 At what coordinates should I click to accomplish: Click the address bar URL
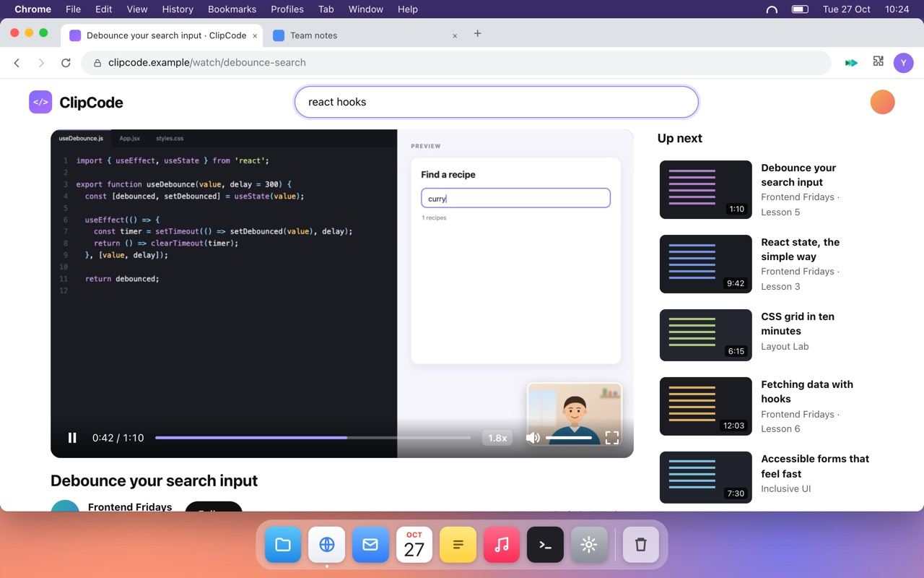(x=207, y=63)
